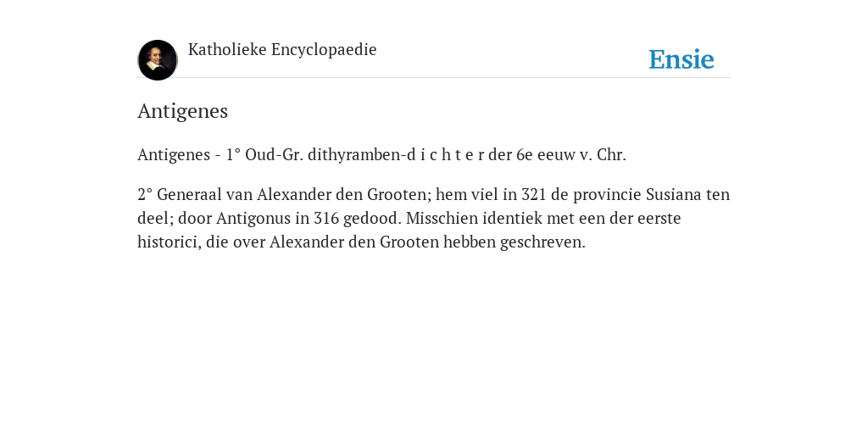Screen dimensions: 868x434
Task: Open the Ensie logo link
Action: [682, 59]
